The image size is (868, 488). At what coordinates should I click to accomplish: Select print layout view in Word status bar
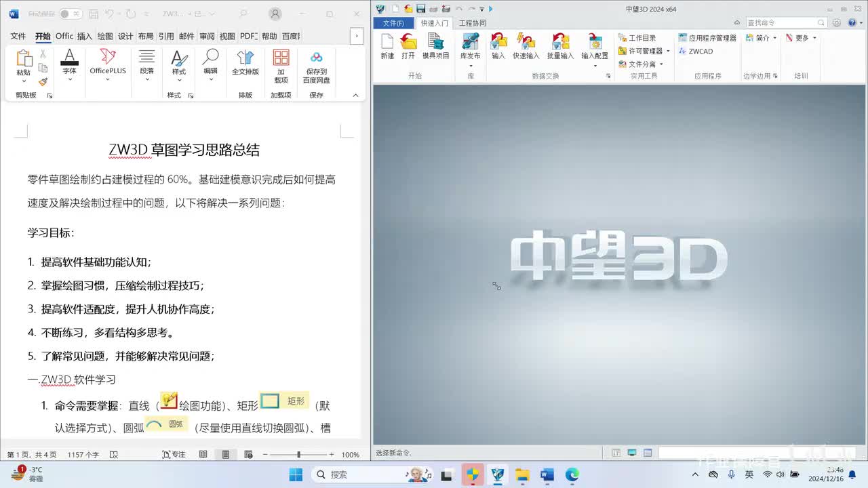pos(226,454)
